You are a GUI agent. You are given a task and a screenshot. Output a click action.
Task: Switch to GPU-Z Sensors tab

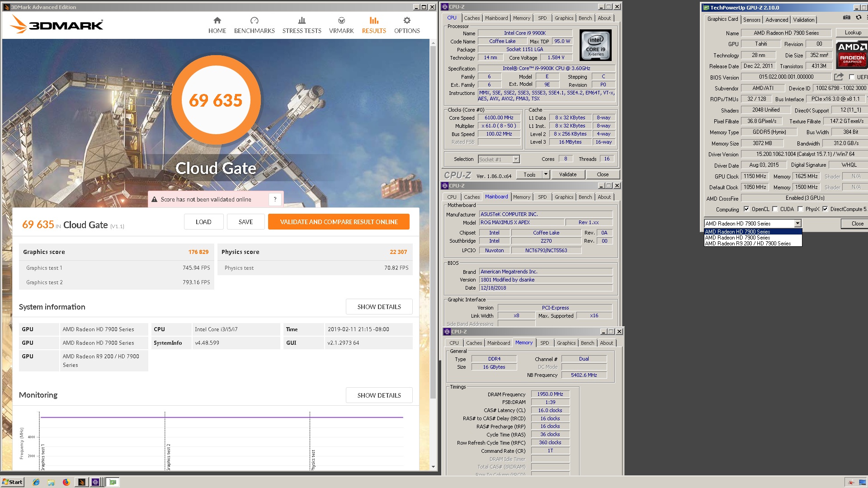[x=751, y=19]
